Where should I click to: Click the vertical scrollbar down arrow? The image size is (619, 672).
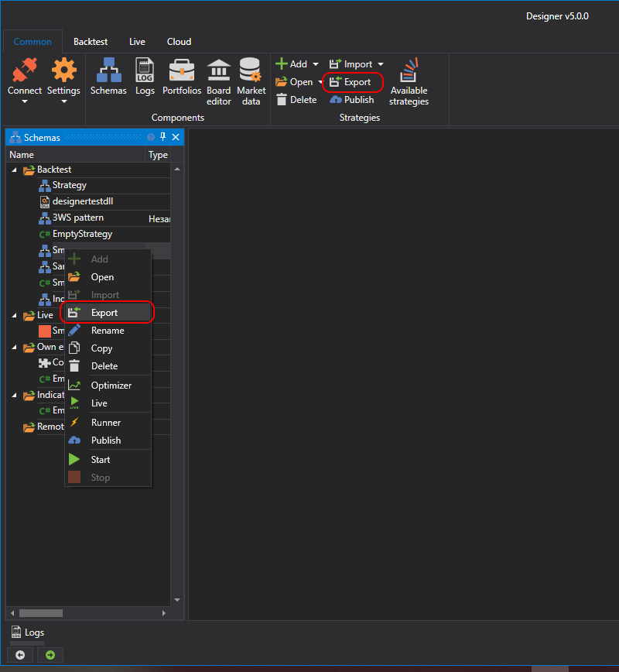[x=177, y=600]
